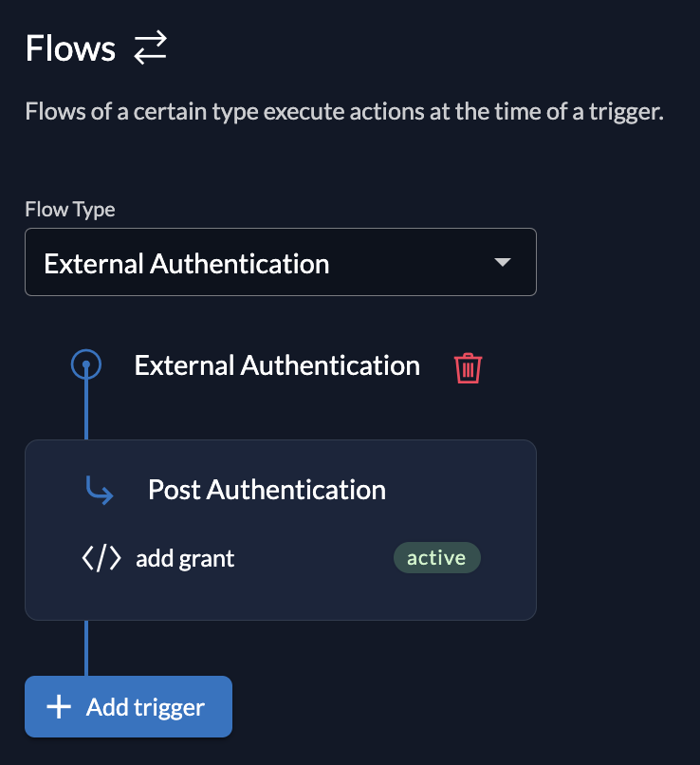Click the External Authentication flow heading
Viewport: 700px width, 765px height.
(277, 365)
